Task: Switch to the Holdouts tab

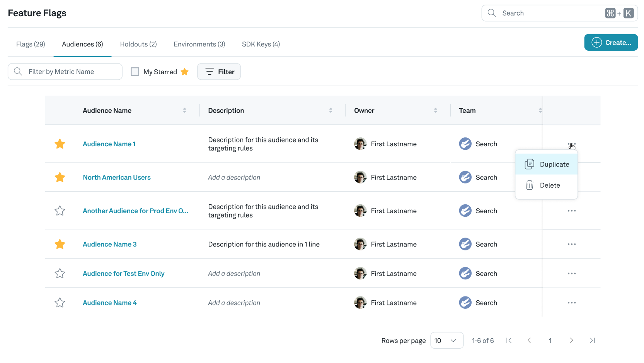Action: [138, 44]
